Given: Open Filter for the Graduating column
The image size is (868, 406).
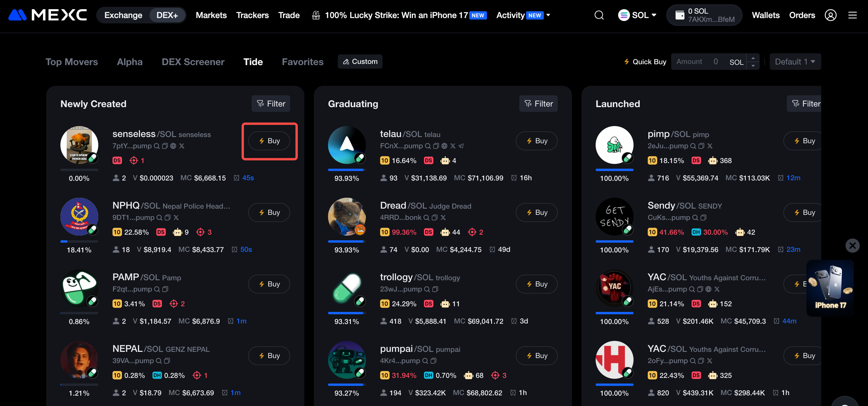Looking at the screenshot, I should coord(538,104).
